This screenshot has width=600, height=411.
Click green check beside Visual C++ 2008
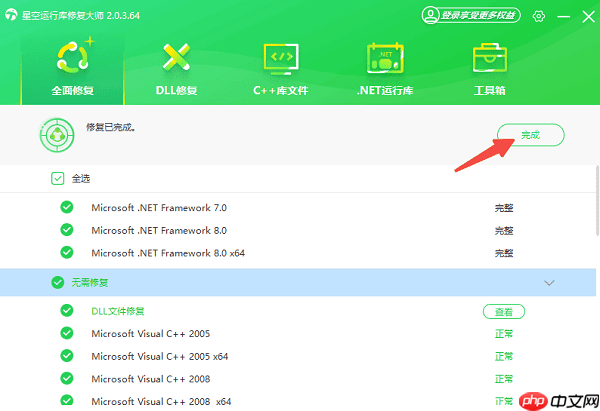pos(67,378)
